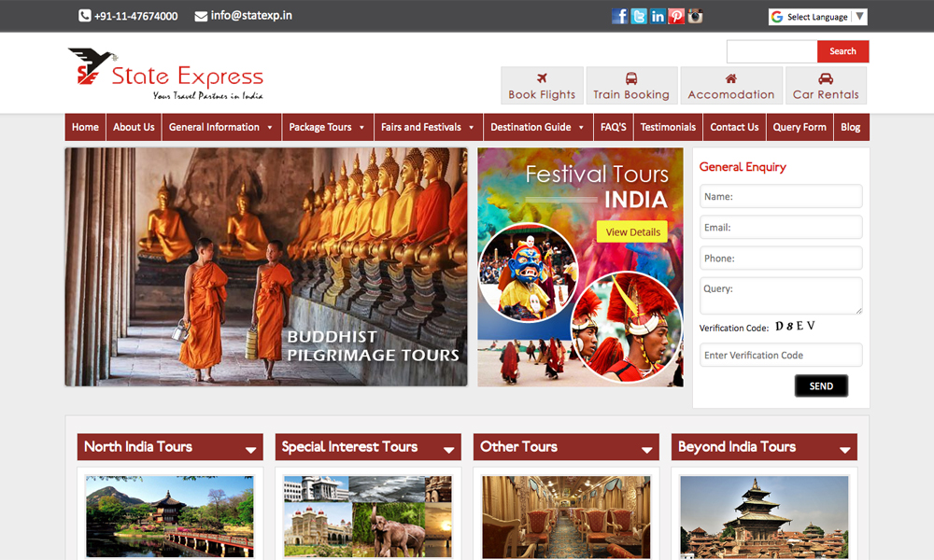
Task: Click the SEND enquiry button
Action: click(821, 385)
